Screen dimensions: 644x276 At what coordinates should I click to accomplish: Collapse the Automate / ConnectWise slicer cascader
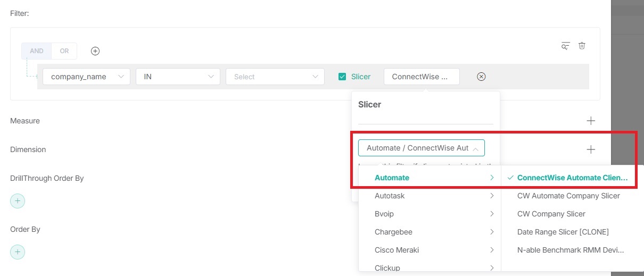(x=421, y=148)
